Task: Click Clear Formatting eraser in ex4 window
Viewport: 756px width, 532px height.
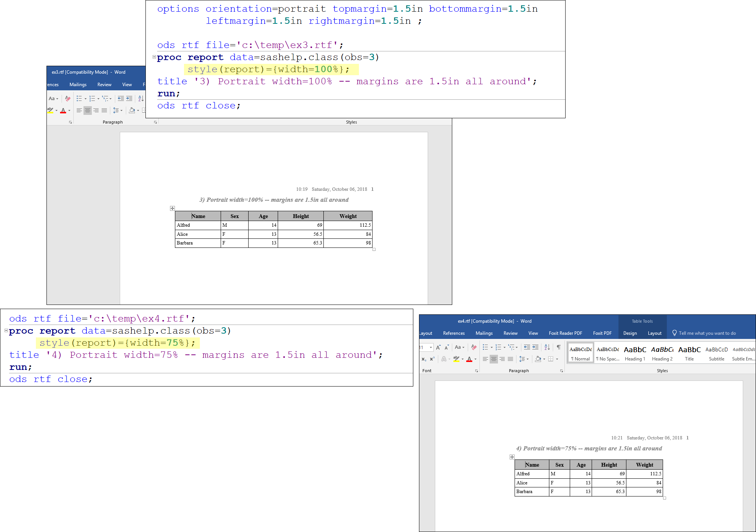Action: (474, 347)
